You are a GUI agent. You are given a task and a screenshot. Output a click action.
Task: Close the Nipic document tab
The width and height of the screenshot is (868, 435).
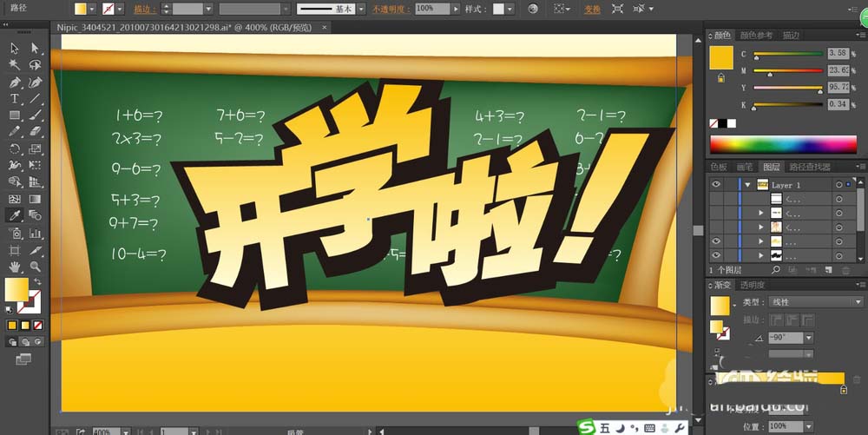pos(324,27)
